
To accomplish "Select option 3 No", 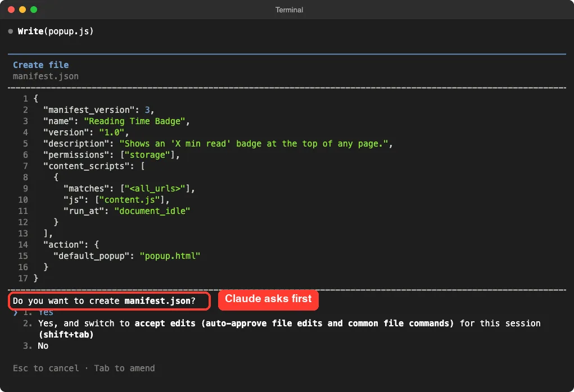I will point(35,346).
